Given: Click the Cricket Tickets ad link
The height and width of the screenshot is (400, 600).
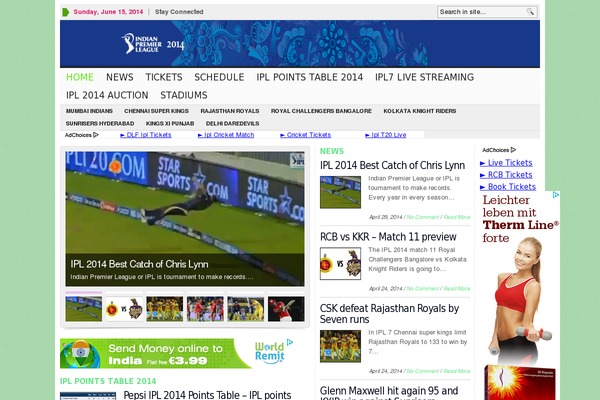Looking at the screenshot, I should click(305, 135).
